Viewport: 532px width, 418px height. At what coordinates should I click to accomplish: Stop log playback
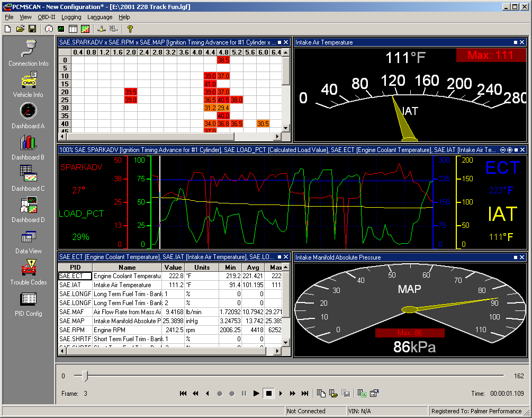click(269, 393)
